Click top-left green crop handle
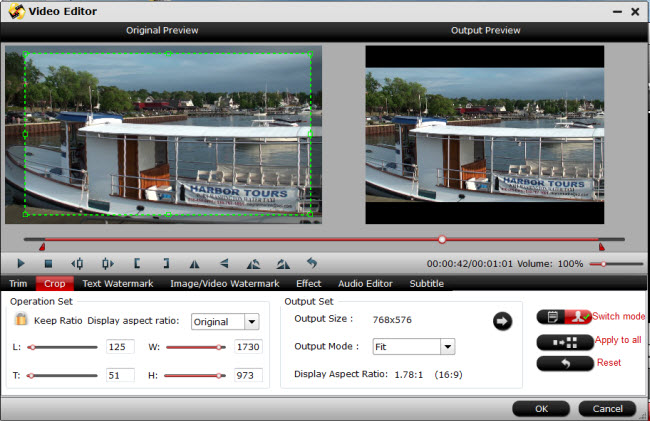The image size is (650, 421). coord(25,54)
